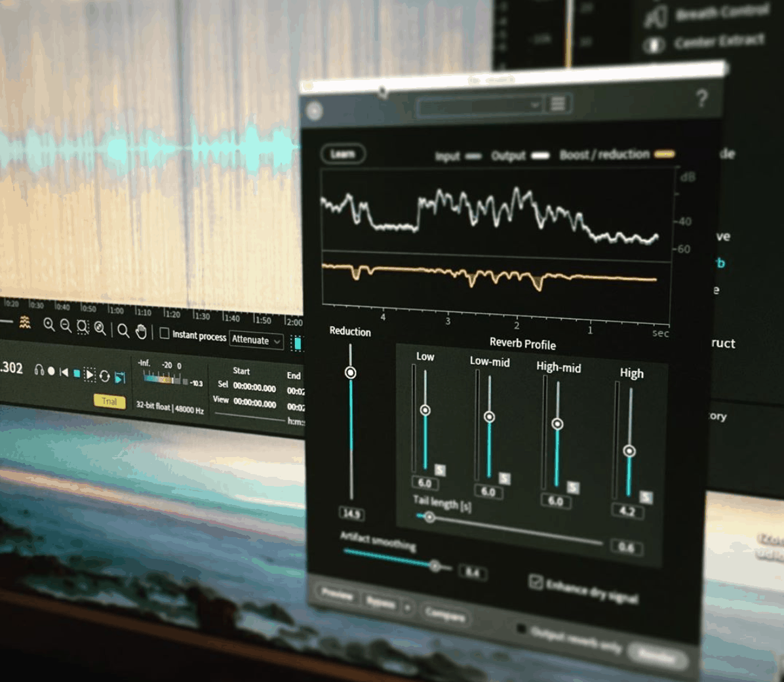This screenshot has width=784, height=682.
Task: Solo the Low band S button
Action: coord(440,470)
